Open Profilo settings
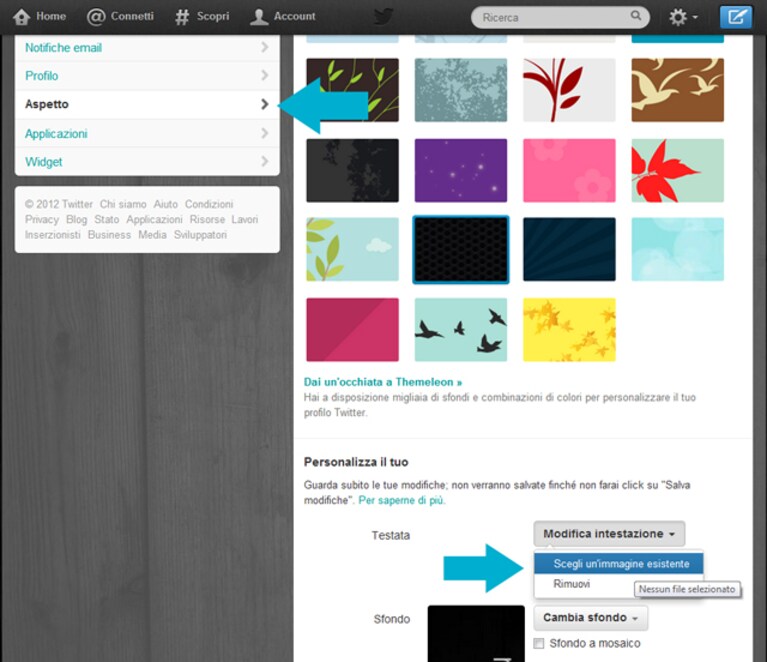 (147, 75)
